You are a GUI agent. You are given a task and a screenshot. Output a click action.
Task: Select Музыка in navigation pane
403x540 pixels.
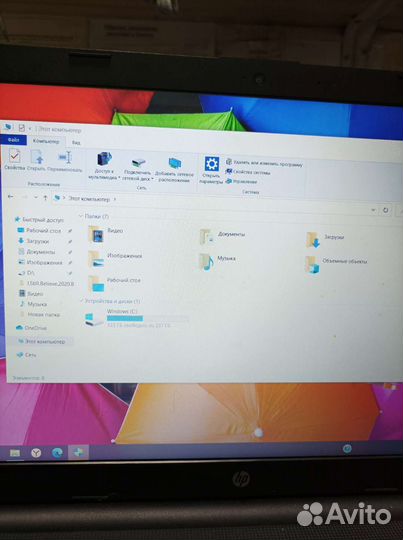click(33, 304)
